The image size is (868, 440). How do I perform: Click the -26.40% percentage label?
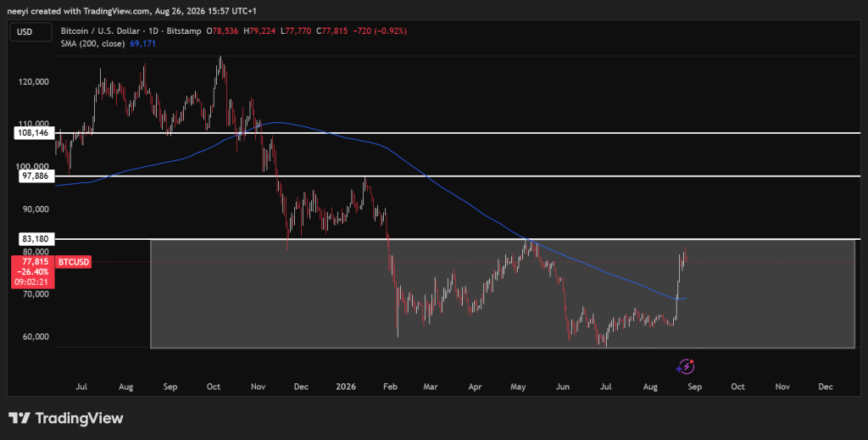(35, 272)
